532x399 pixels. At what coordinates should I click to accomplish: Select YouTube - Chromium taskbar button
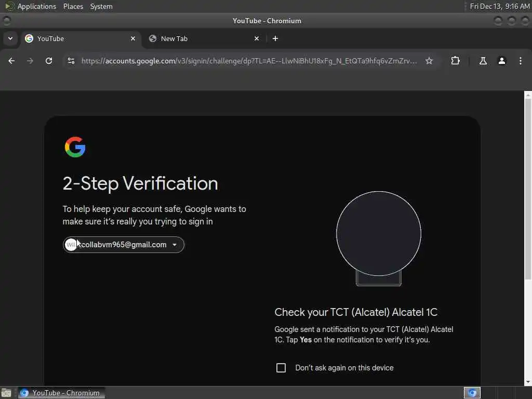61,393
